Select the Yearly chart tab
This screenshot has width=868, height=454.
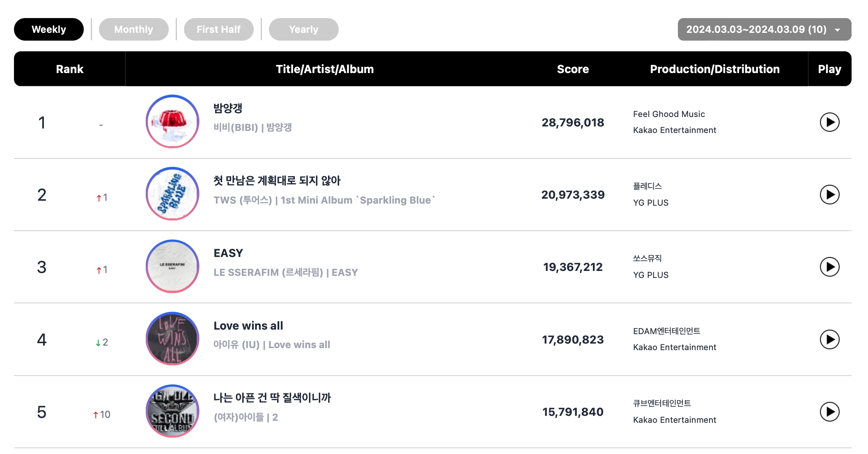(x=303, y=30)
